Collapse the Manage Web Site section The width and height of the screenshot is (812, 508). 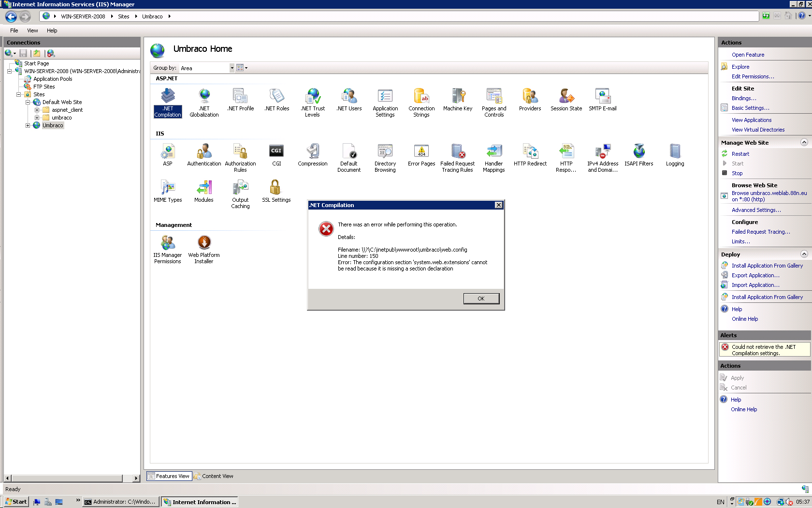point(804,142)
